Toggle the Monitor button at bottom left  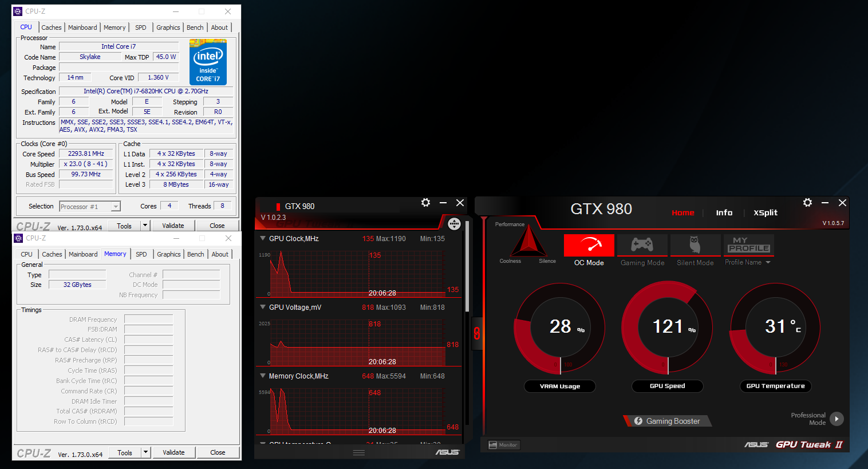(503, 445)
